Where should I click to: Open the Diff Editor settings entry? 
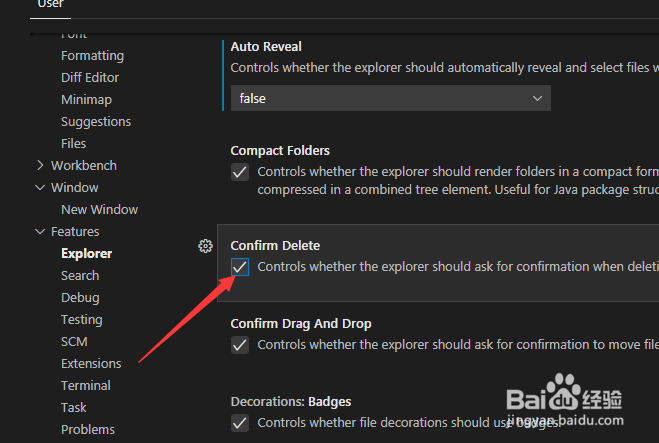click(90, 77)
